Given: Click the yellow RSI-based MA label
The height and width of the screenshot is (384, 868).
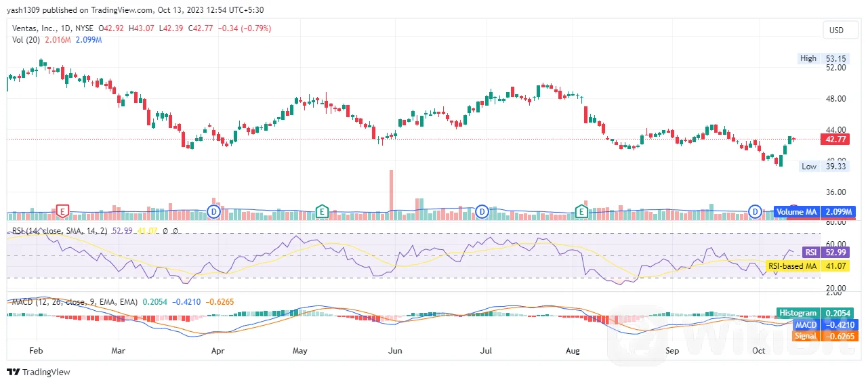Looking at the screenshot, I should coord(791,266).
